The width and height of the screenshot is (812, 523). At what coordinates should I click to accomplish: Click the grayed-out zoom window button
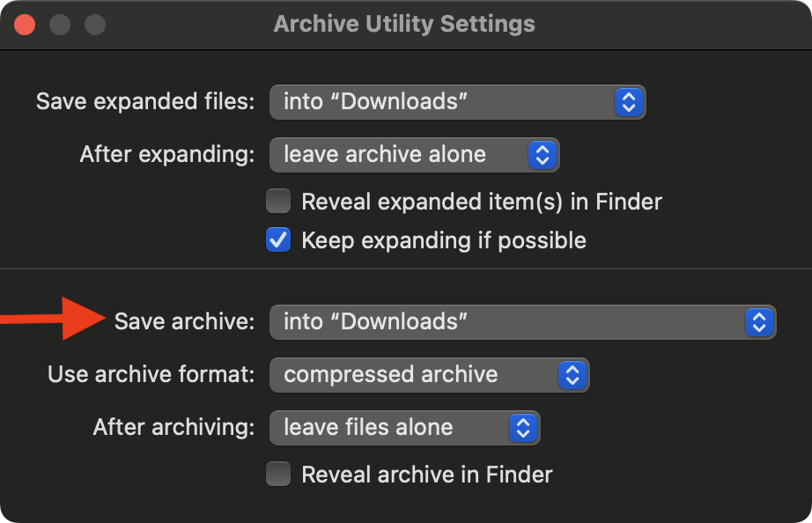94,24
